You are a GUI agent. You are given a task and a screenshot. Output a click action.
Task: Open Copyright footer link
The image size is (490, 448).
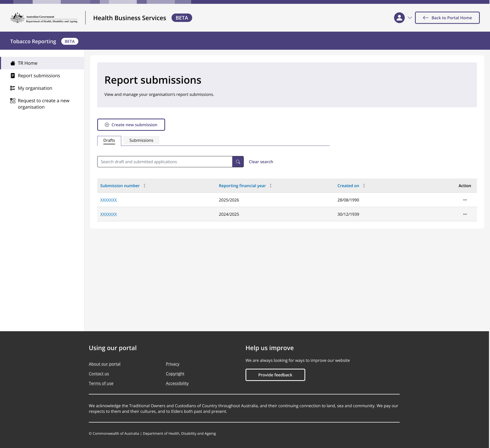click(175, 374)
